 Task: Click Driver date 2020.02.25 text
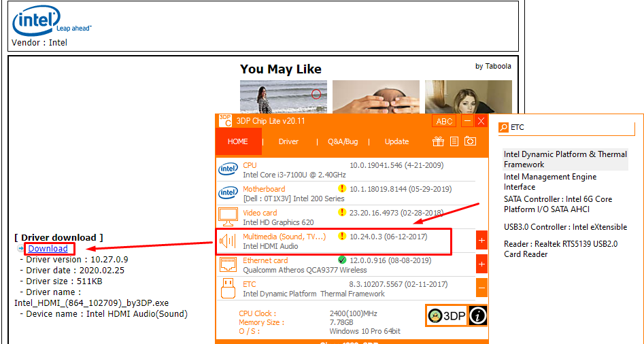coord(75,271)
